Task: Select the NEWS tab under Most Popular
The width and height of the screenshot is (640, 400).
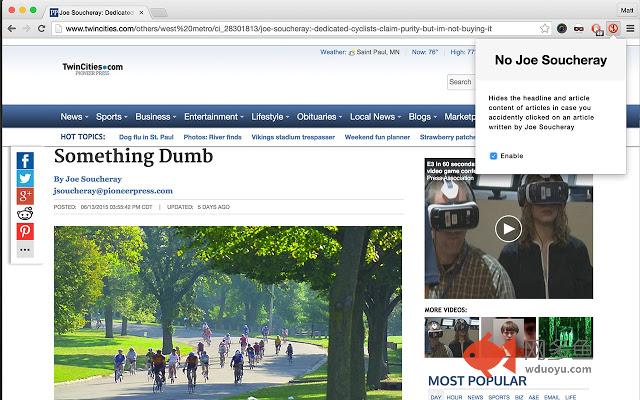Action: [475, 397]
